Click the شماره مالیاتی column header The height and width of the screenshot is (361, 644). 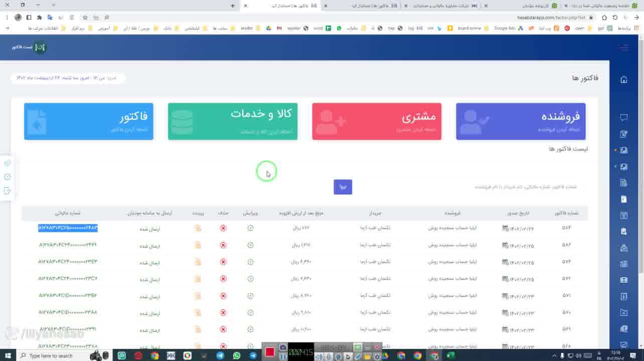pyautogui.click(x=68, y=213)
